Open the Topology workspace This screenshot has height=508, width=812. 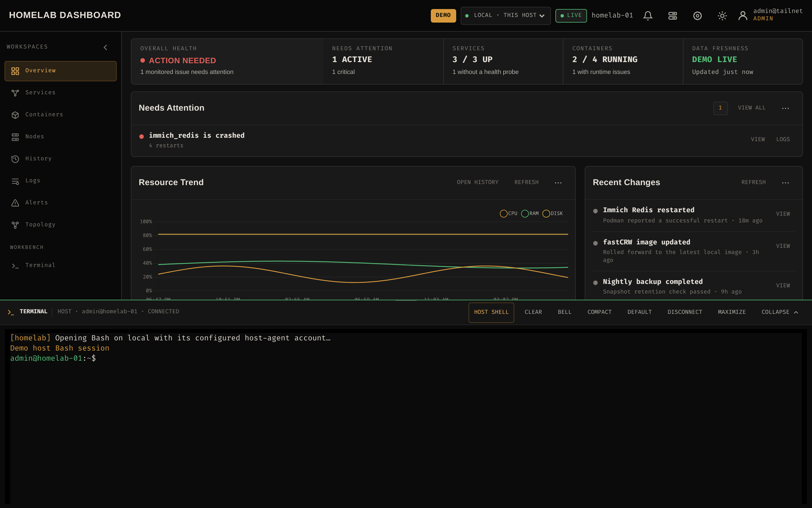coord(60,225)
